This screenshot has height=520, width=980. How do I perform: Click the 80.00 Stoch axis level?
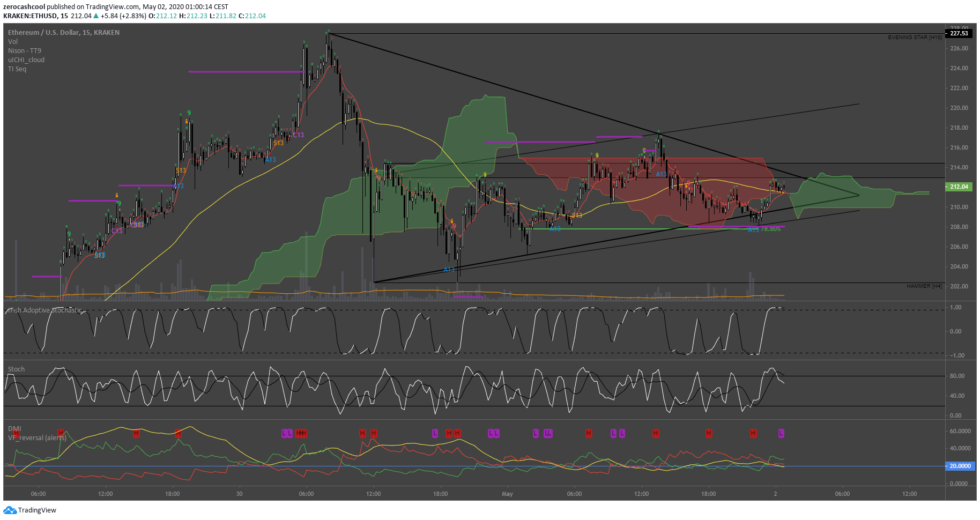[957, 376]
